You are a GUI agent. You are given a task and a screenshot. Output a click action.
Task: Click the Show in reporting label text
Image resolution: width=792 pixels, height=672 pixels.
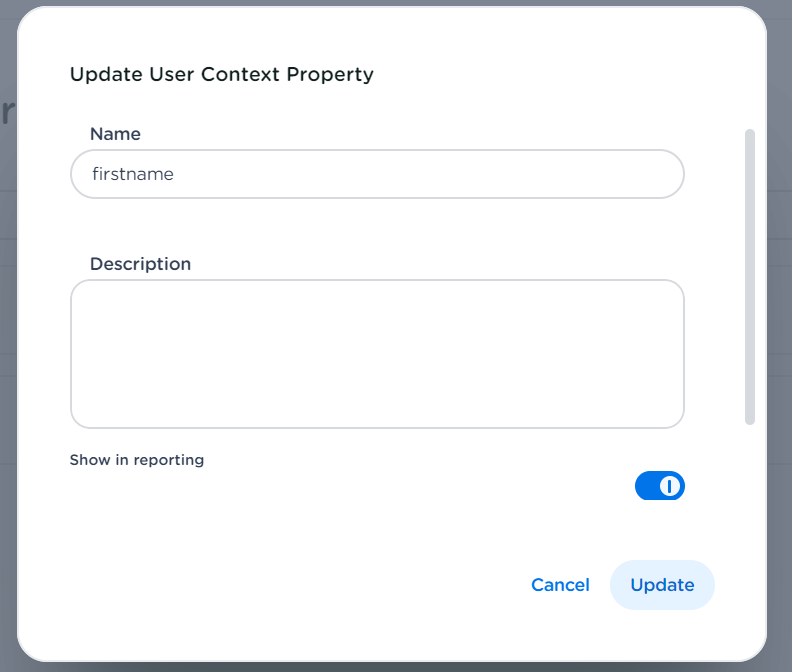point(136,460)
